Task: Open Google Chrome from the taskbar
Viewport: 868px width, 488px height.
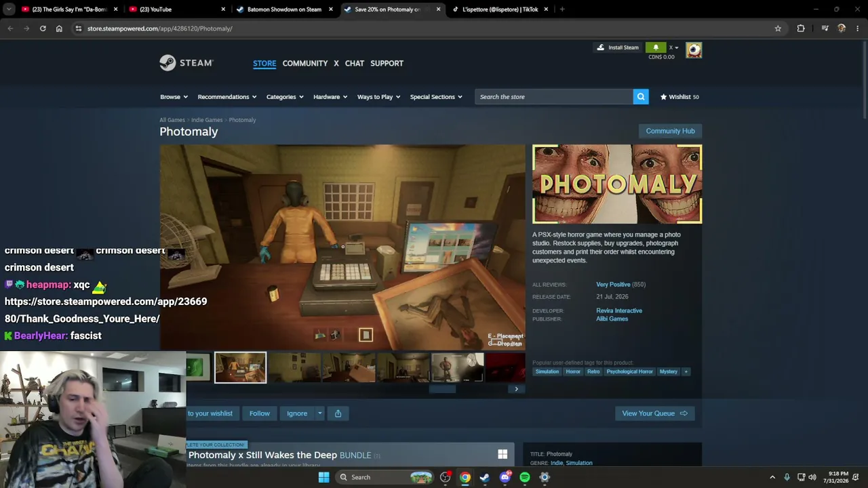Action: point(465,477)
